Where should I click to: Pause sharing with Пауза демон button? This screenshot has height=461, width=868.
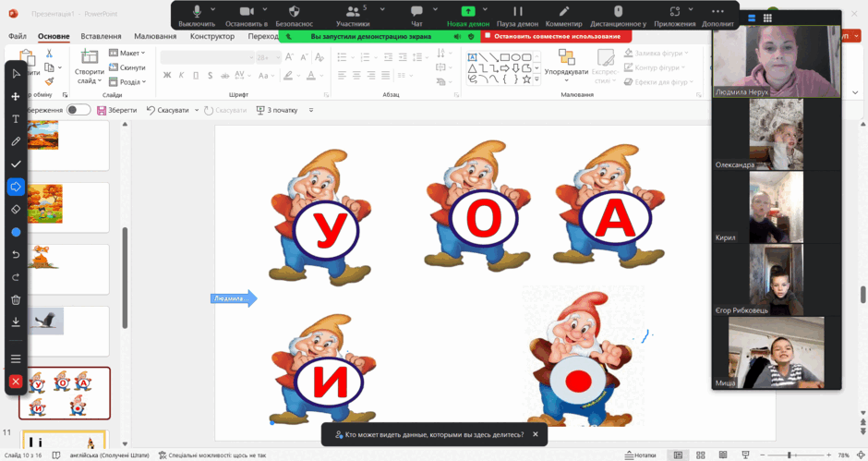coord(518,16)
